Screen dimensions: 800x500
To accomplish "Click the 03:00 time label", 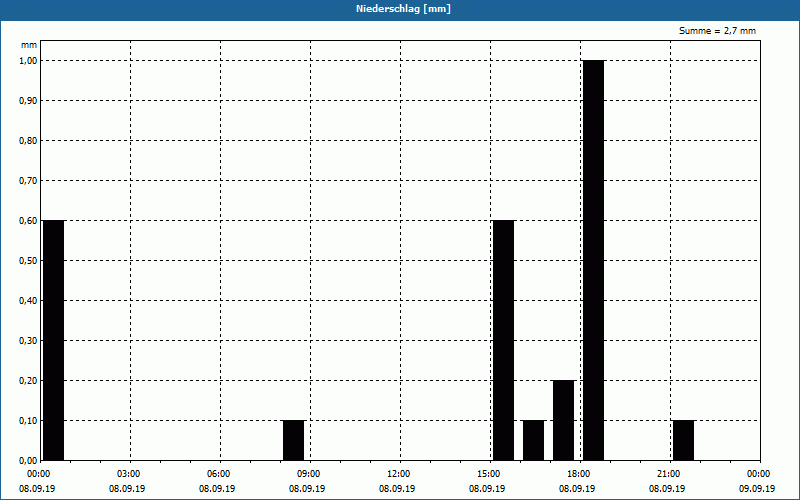I will [128, 474].
